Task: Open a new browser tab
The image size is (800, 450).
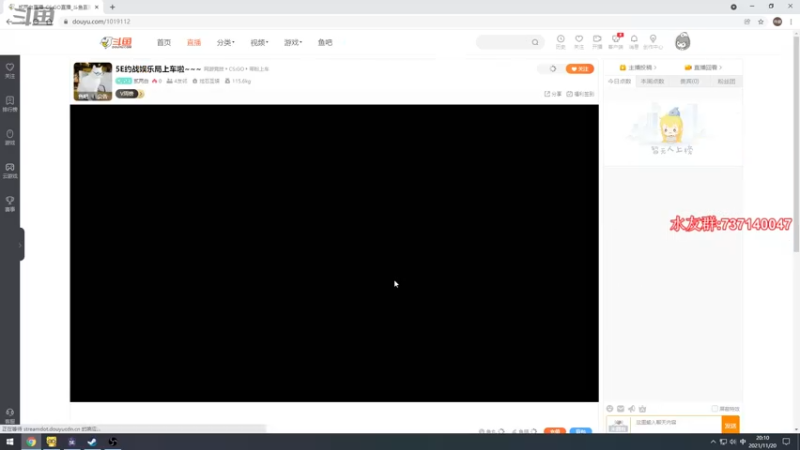Action: (112, 7)
